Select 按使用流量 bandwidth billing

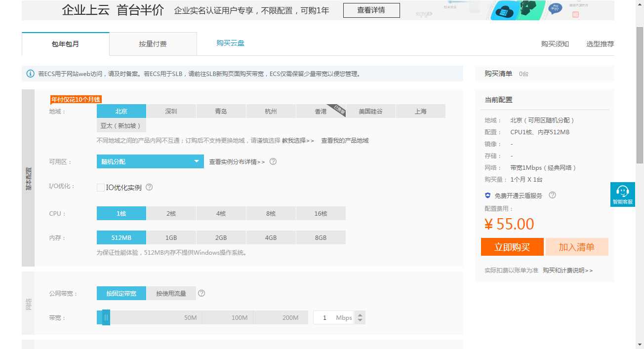pyautogui.click(x=171, y=293)
